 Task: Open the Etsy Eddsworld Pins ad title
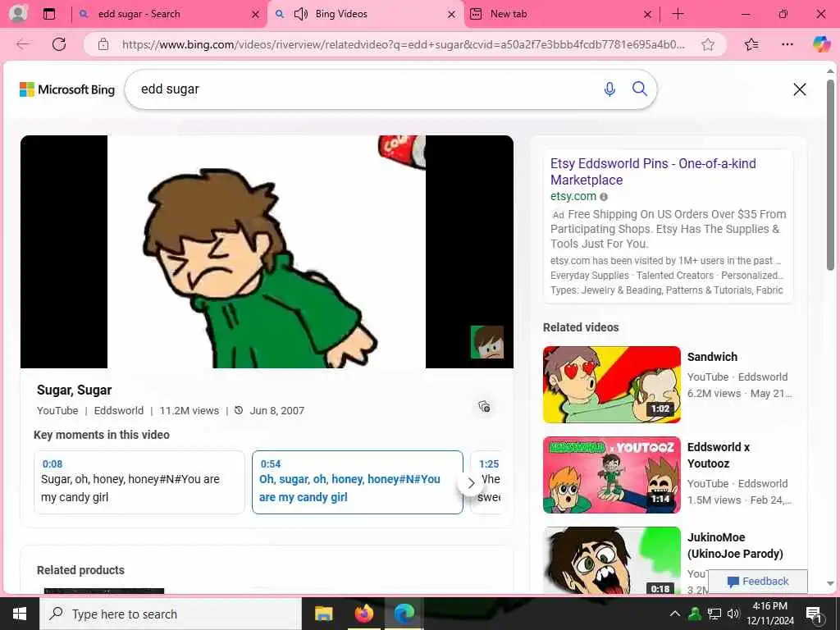click(653, 171)
